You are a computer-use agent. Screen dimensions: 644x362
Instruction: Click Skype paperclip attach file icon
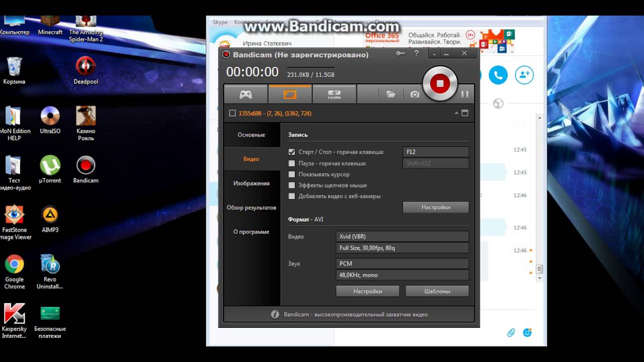pyautogui.click(x=511, y=332)
